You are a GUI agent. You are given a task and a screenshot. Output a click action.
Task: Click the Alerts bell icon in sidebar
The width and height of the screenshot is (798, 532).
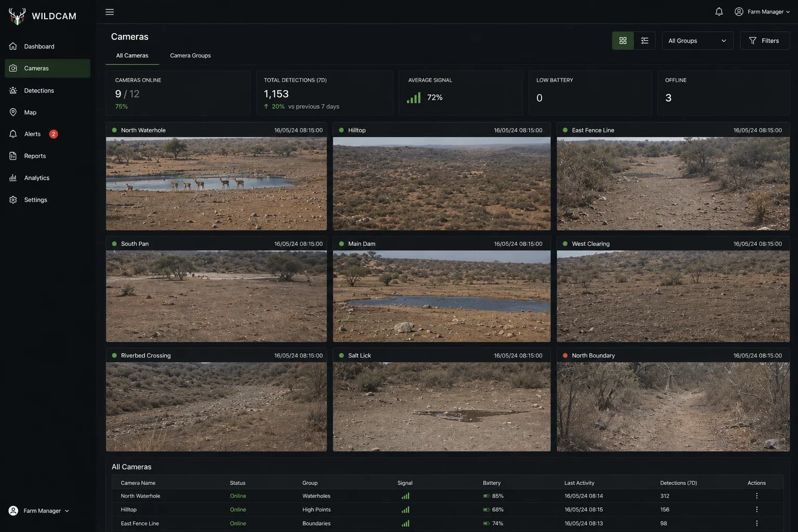13,134
